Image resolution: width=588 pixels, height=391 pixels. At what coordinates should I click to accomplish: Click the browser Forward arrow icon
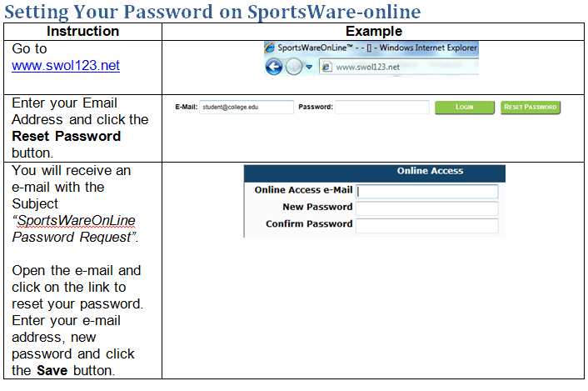[294, 68]
